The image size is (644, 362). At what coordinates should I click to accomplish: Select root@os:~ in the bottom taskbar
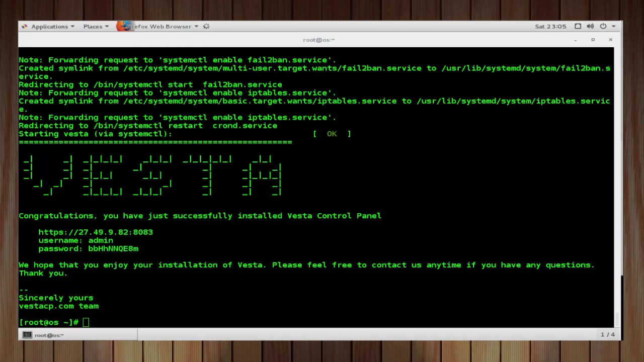click(x=78, y=335)
